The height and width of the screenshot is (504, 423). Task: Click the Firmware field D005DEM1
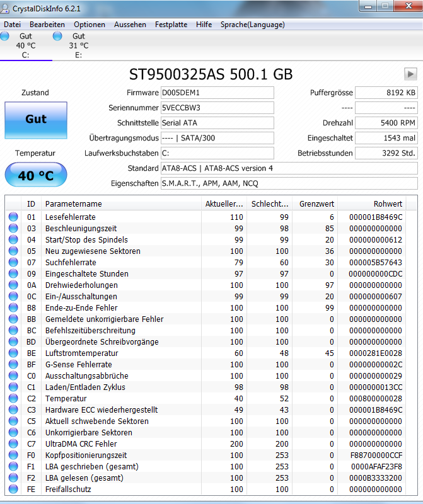(217, 93)
